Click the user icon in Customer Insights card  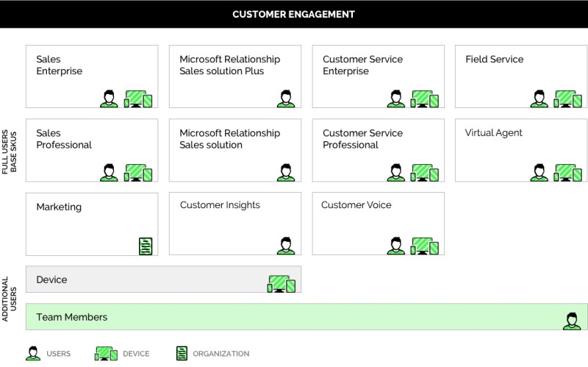coord(286,246)
